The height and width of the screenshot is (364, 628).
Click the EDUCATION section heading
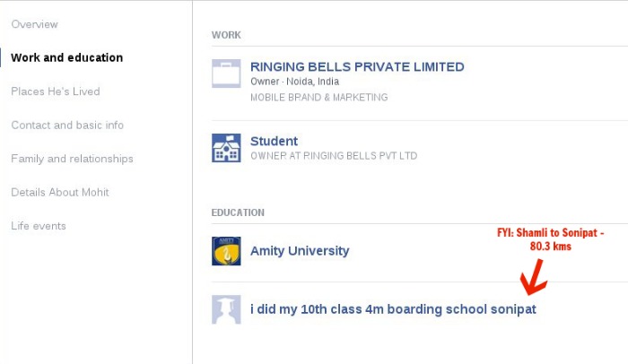(238, 212)
